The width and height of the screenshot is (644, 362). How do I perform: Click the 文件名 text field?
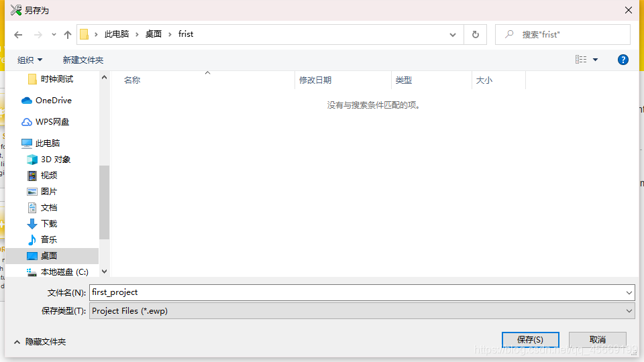pos(356,292)
